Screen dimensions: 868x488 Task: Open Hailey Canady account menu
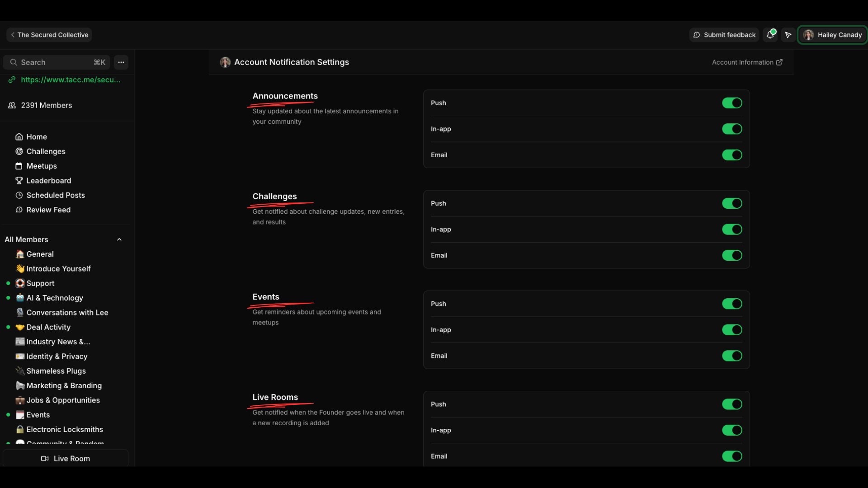[833, 35]
